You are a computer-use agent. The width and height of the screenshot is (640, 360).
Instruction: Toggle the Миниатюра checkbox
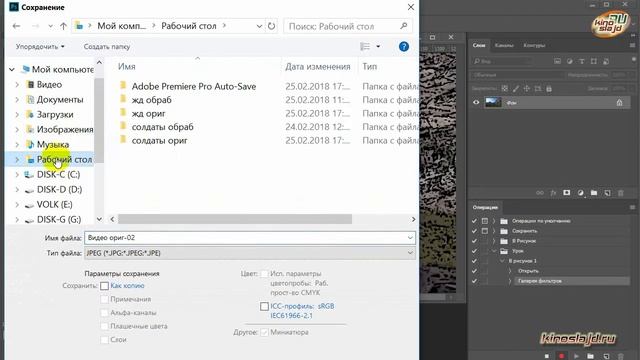(x=264, y=332)
